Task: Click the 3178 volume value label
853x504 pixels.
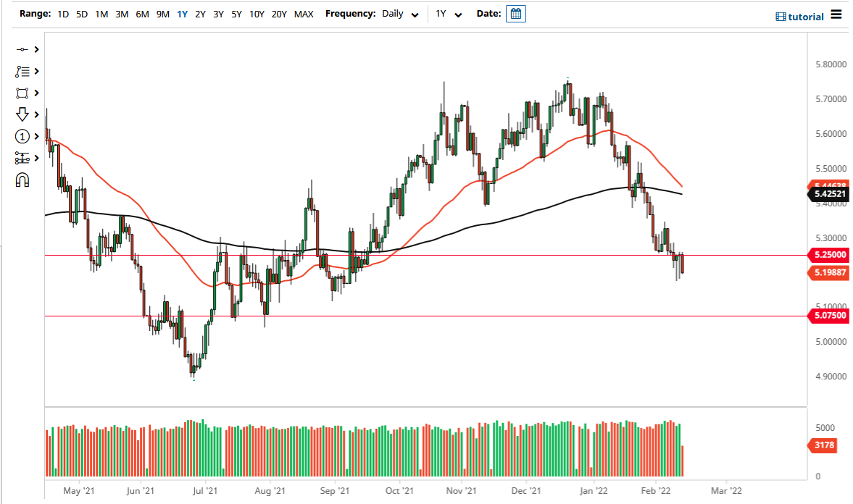Action: tap(823, 445)
